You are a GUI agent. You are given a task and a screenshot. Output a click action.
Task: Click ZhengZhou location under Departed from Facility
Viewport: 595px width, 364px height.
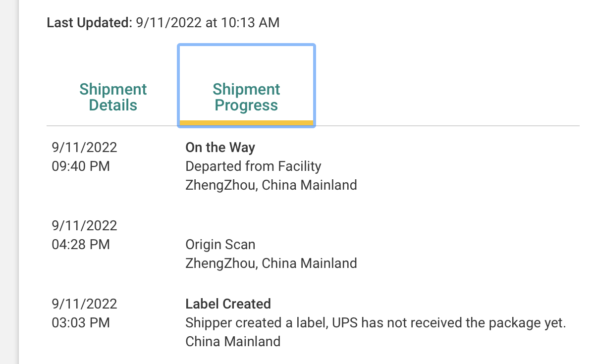271,185
